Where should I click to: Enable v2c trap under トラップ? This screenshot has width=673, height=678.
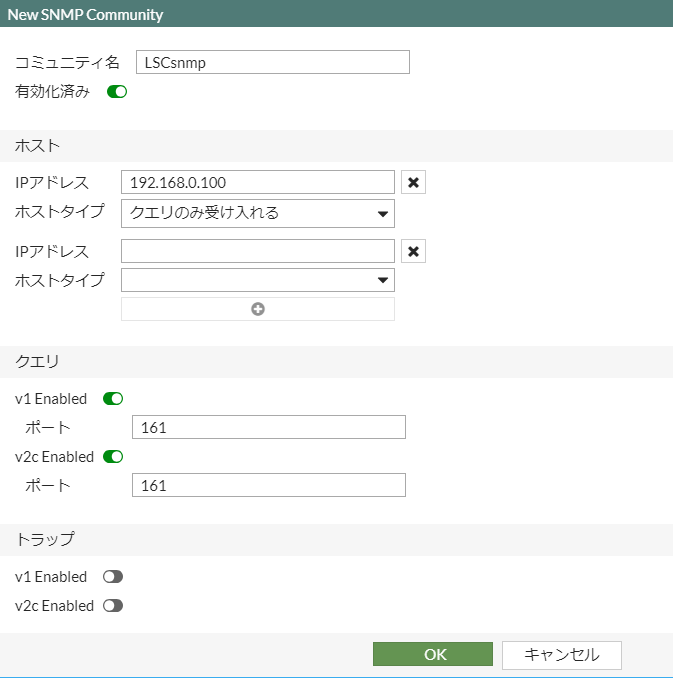coord(113,605)
